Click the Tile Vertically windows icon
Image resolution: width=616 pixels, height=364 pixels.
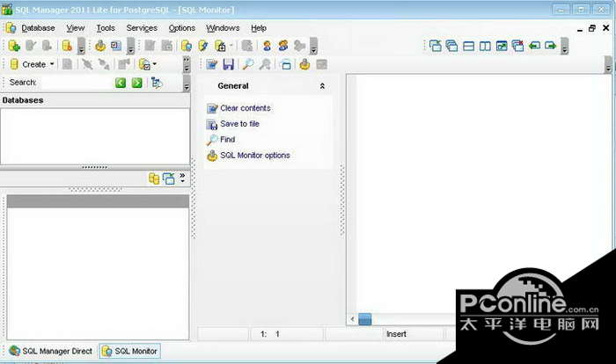coord(485,46)
